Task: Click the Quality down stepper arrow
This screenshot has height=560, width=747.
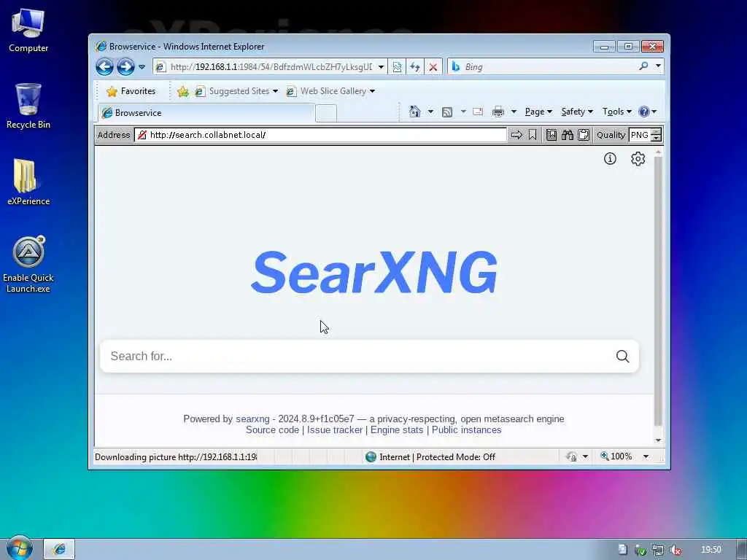Action: (657, 138)
